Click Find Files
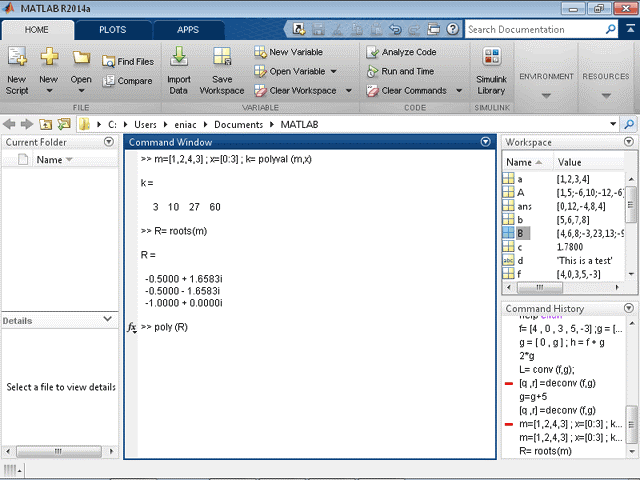640x480 pixels. [x=128, y=62]
